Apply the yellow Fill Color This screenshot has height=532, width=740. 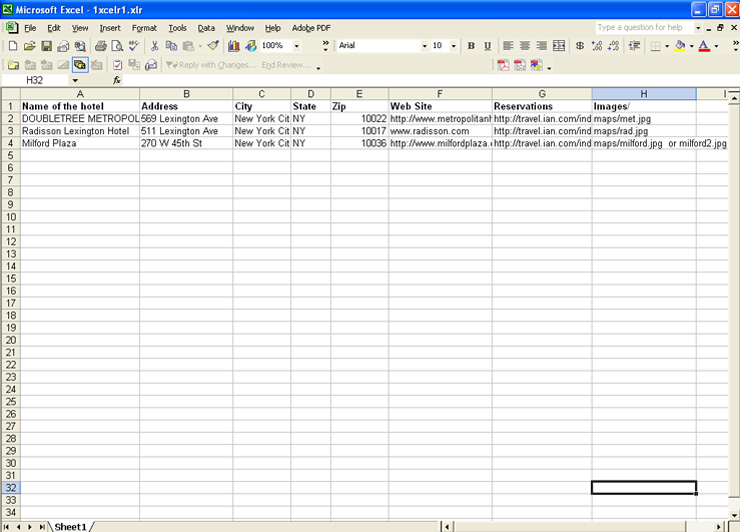[680, 46]
